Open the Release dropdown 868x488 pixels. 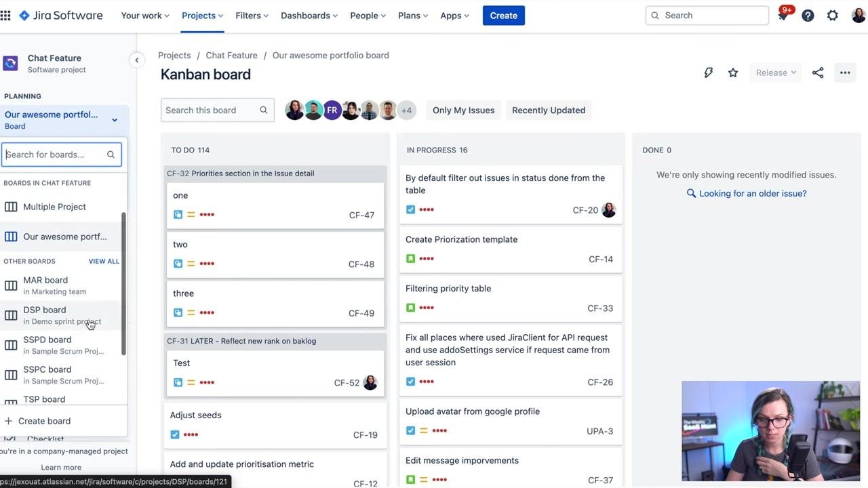tap(776, 73)
